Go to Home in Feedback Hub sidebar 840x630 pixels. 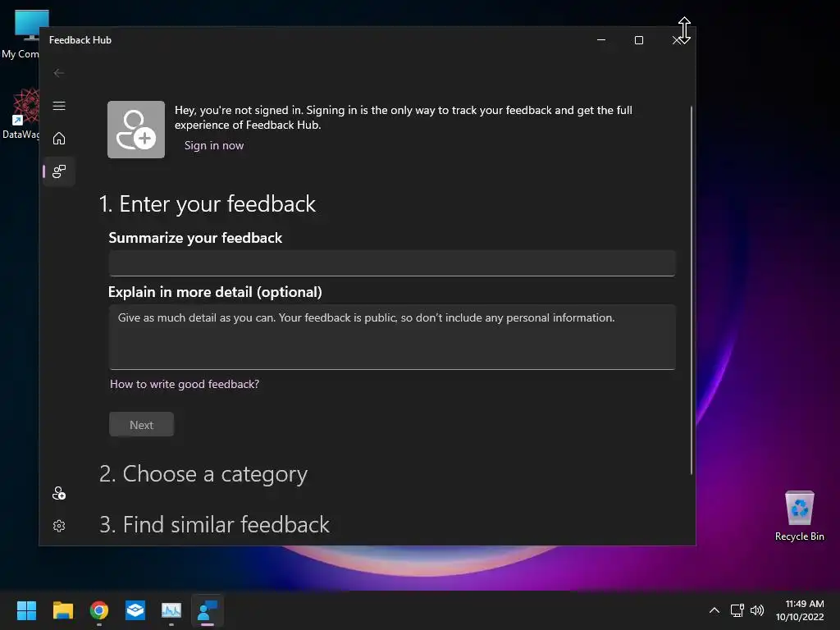[59, 138]
